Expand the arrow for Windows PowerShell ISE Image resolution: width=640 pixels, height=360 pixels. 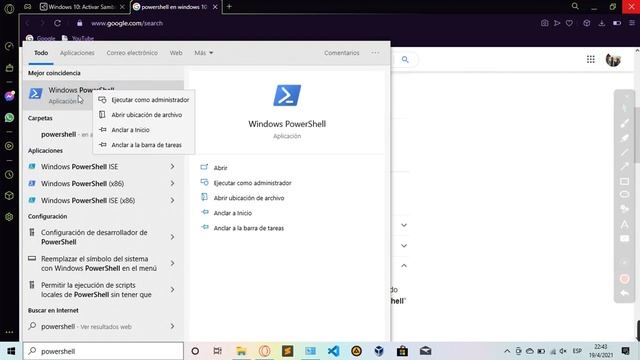[x=172, y=167]
